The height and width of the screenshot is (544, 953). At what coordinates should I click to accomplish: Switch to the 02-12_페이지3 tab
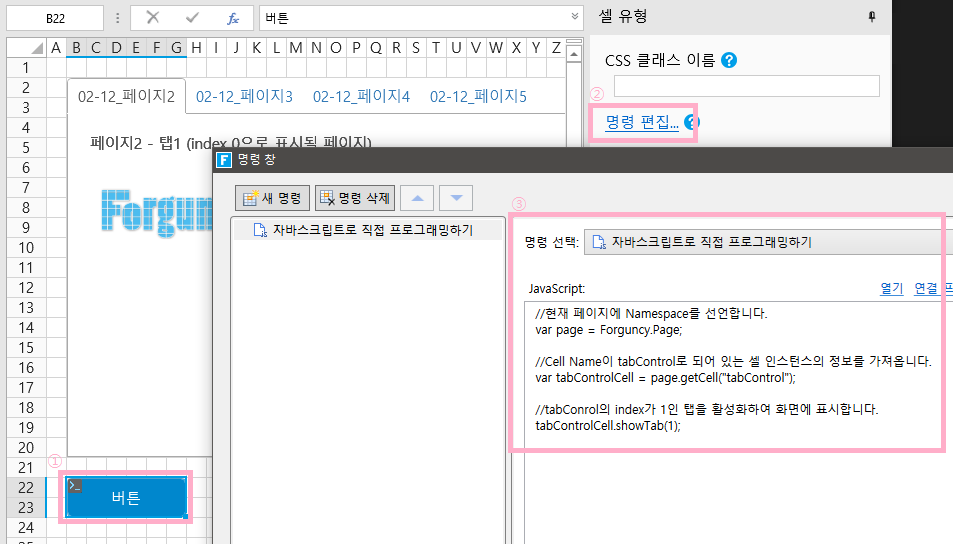(244, 97)
